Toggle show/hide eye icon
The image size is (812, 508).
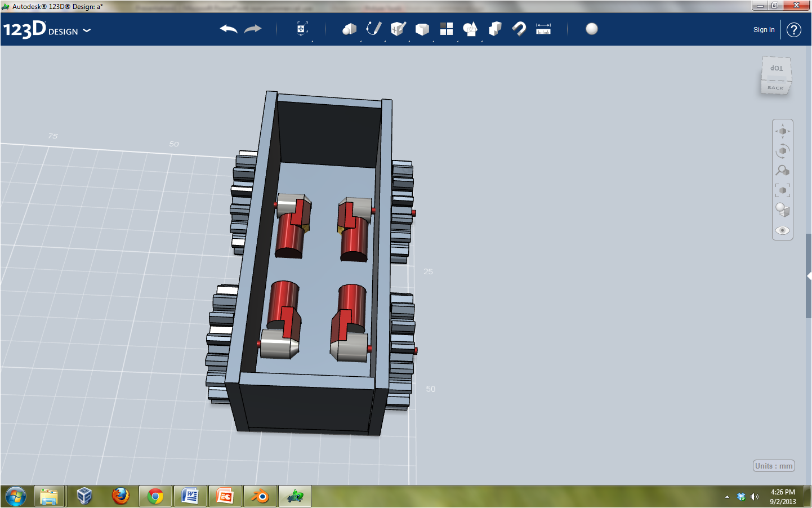tap(783, 230)
